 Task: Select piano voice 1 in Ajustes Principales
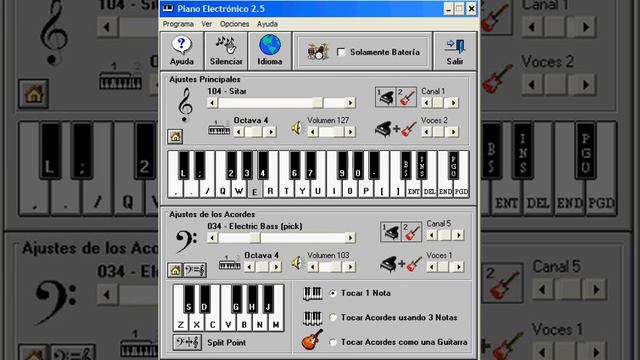pos(385,97)
